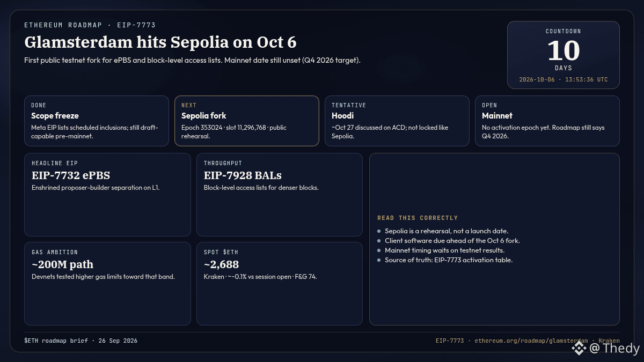Click the Kraken source label in footer

(609, 341)
